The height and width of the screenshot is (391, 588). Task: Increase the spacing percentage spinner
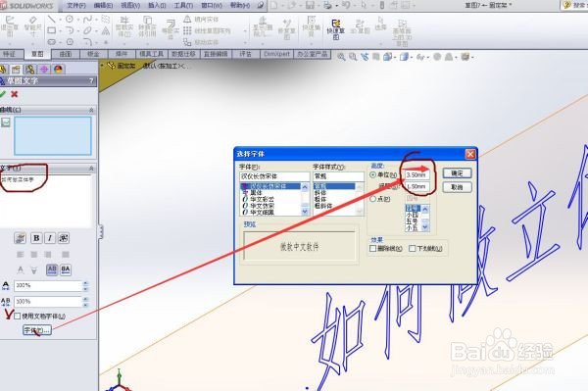click(x=85, y=299)
